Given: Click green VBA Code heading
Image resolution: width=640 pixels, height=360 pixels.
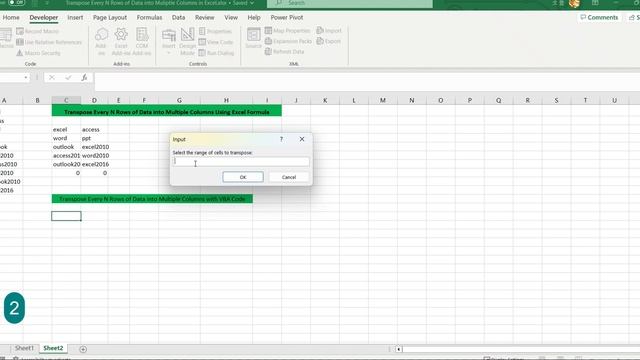Looking at the screenshot, I should pos(152,199).
